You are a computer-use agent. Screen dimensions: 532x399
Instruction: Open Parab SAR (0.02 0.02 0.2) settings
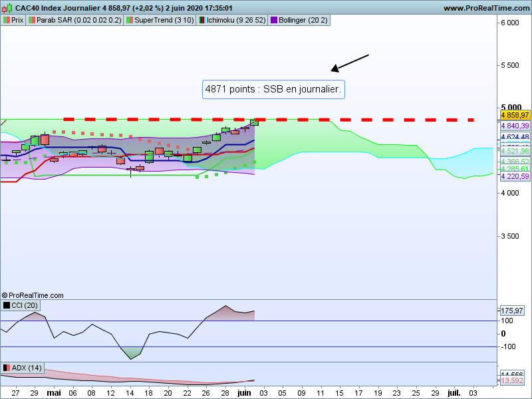[x=75, y=20]
